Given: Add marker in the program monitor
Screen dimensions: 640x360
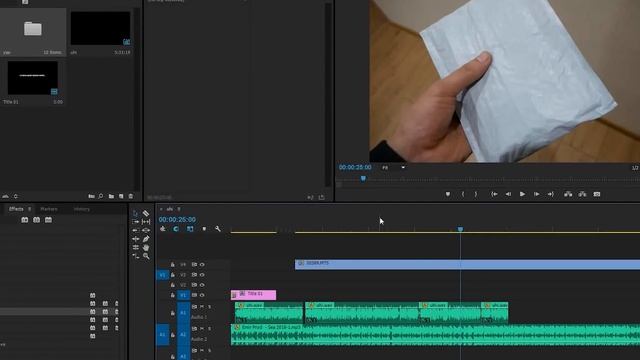Looking at the screenshot, I should pos(448,194).
